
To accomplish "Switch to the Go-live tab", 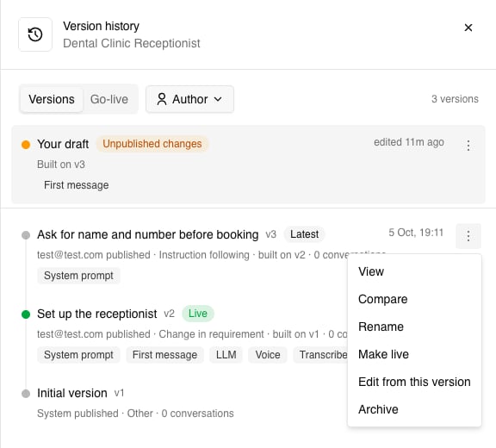I will (x=109, y=99).
